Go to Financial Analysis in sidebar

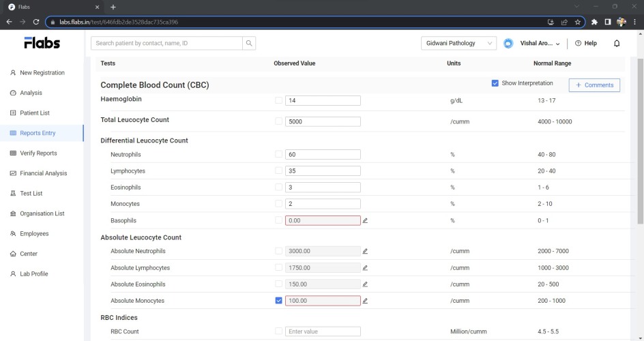pyautogui.click(x=43, y=173)
